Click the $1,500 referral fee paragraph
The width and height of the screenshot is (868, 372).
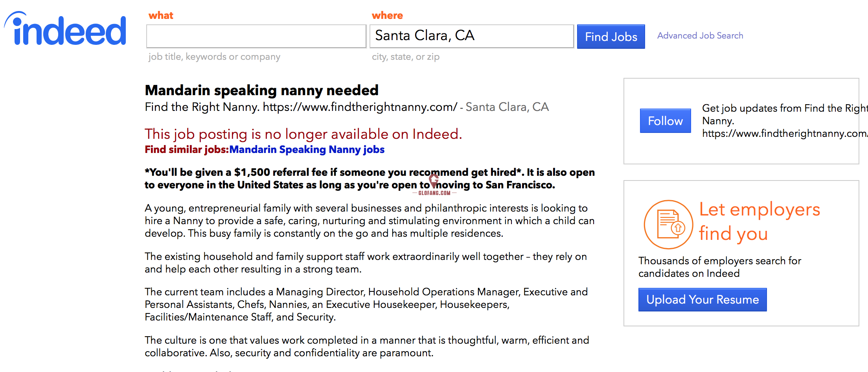coord(370,179)
